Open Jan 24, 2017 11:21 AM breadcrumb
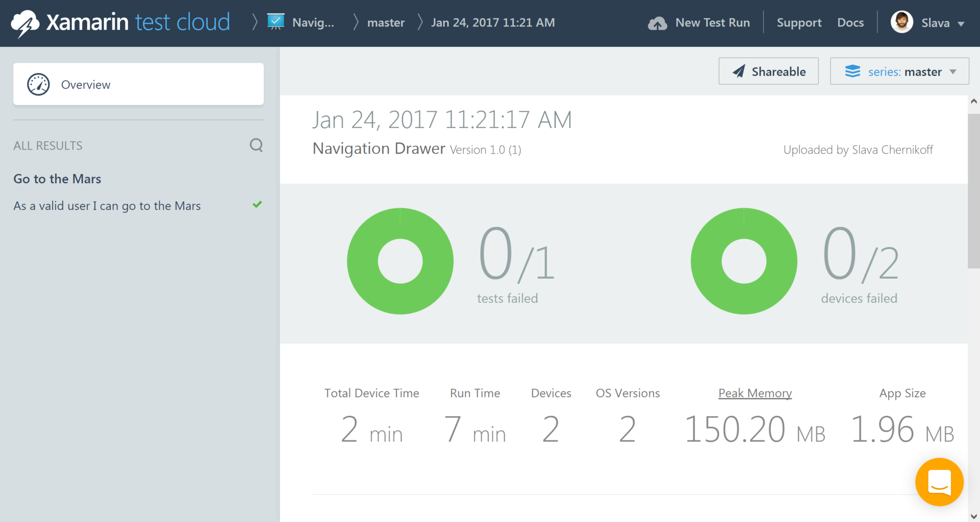The height and width of the screenshot is (522, 980). pos(493,22)
